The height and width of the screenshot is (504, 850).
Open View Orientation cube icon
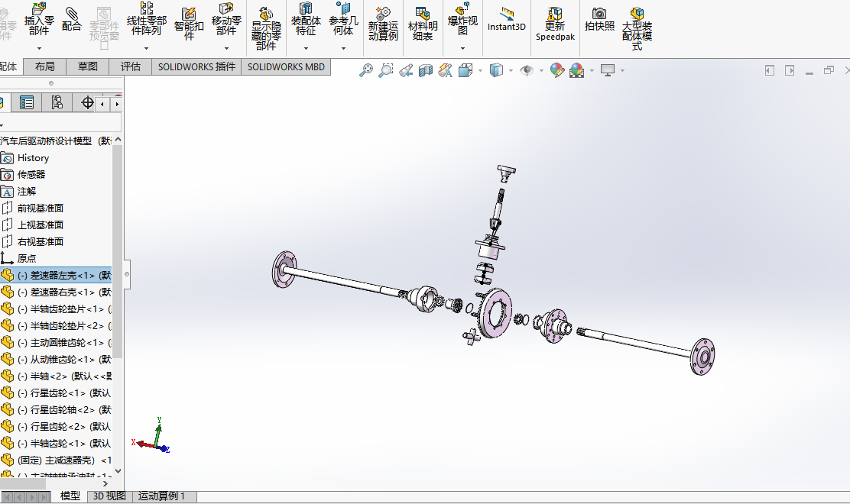tap(465, 70)
